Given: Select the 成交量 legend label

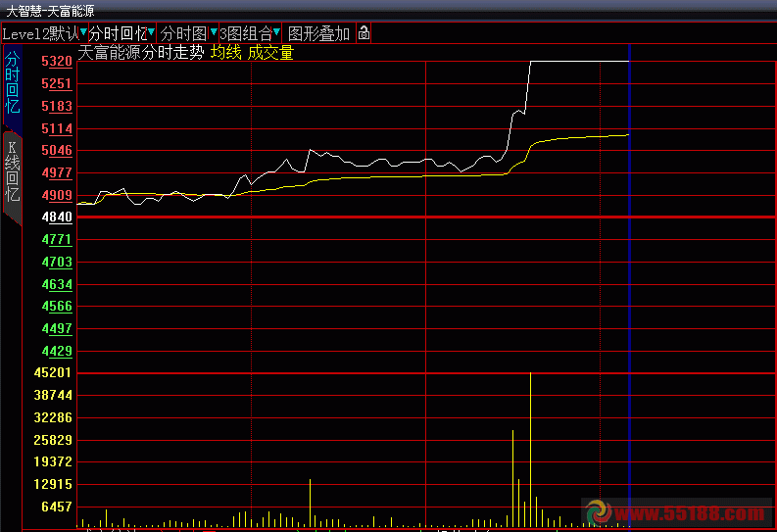Looking at the screenshot, I should coord(270,52).
